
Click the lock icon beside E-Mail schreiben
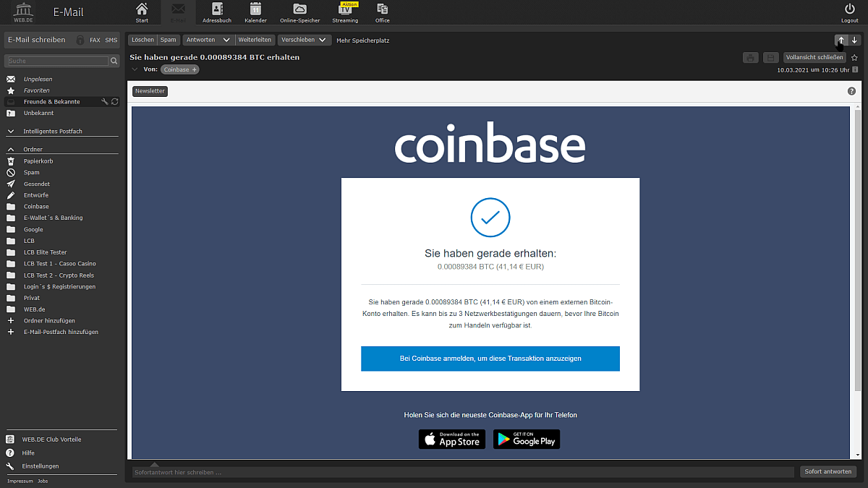coord(80,40)
